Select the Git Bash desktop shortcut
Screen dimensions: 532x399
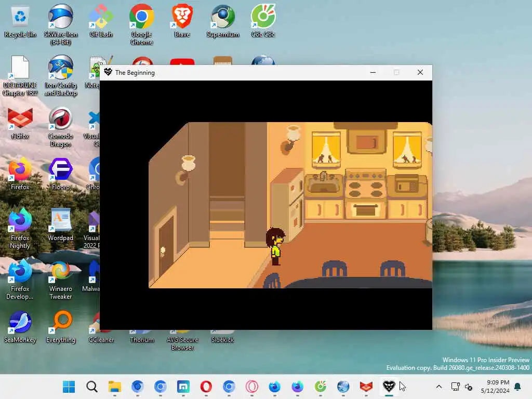(101, 21)
